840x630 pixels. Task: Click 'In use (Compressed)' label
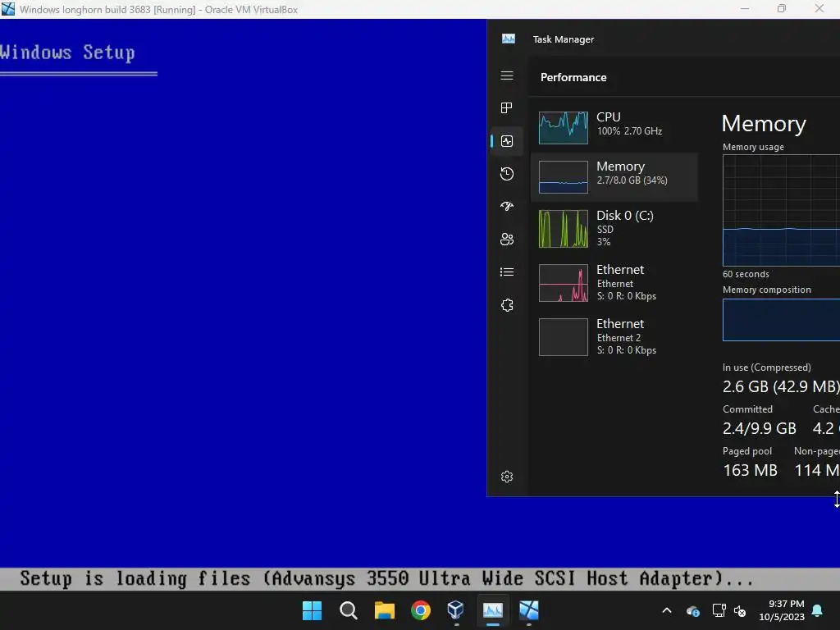coord(767,367)
